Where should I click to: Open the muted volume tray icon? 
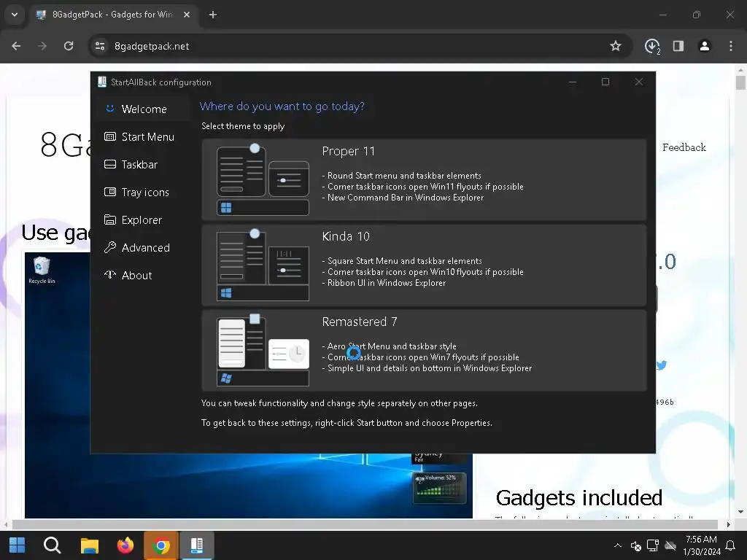tap(635, 545)
